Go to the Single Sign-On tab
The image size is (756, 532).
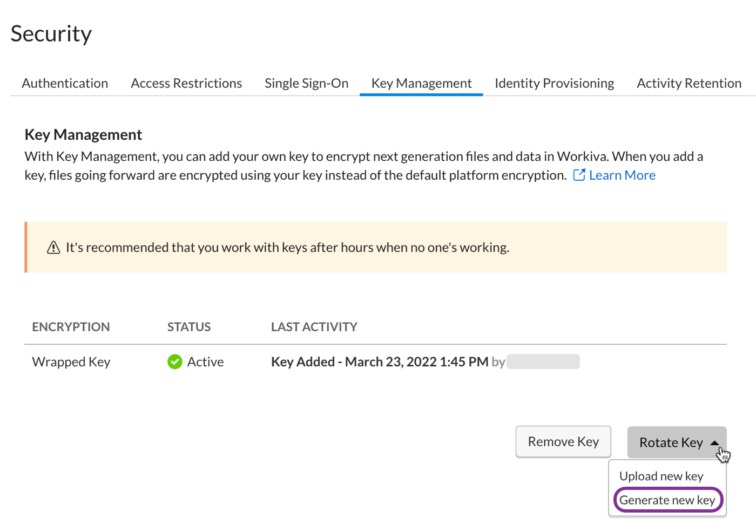306,83
